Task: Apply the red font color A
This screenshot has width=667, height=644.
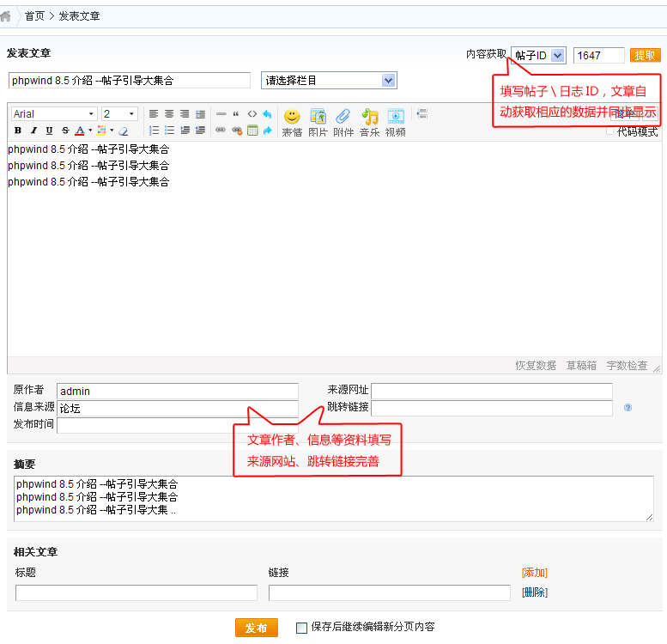Action: pos(80,131)
